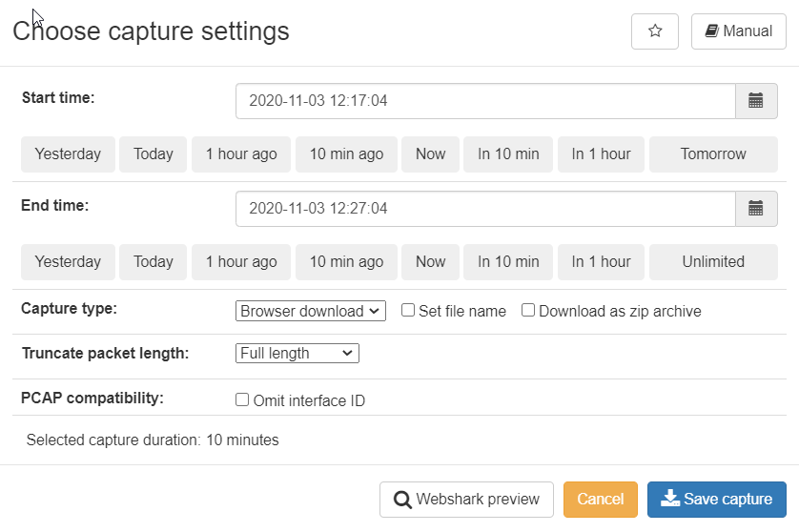The height and width of the screenshot is (532, 799).
Task: Open the Manual book button
Action: point(738,31)
